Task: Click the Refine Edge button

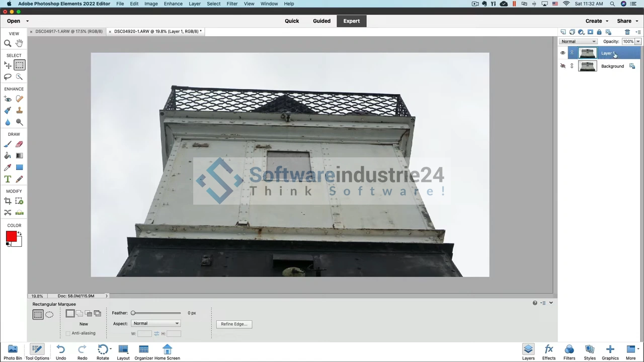Action: [233, 324]
